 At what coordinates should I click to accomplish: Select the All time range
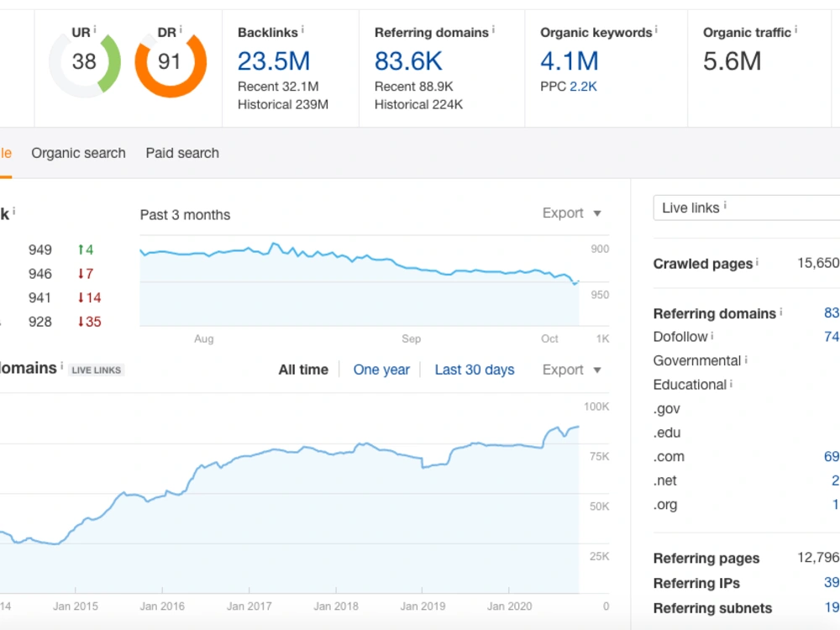pos(303,370)
